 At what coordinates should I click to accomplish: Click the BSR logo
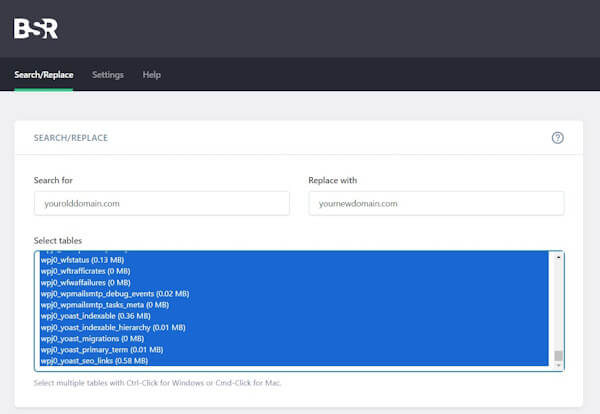pos(36,28)
